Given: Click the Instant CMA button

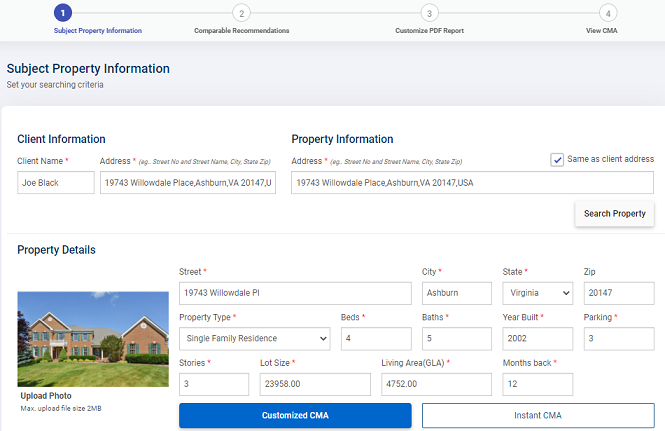Looking at the screenshot, I should pyautogui.click(x=538, y=415).
